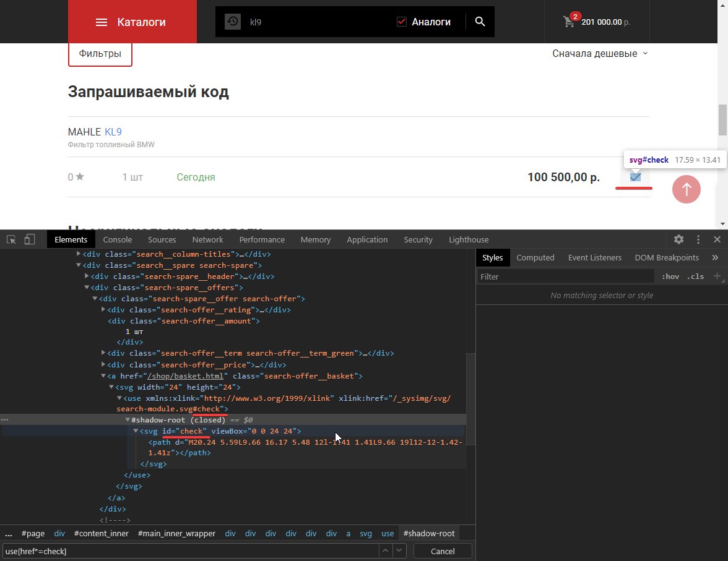Click the search magnifier icon
728x561 pixels.
[x=480, y=22]
